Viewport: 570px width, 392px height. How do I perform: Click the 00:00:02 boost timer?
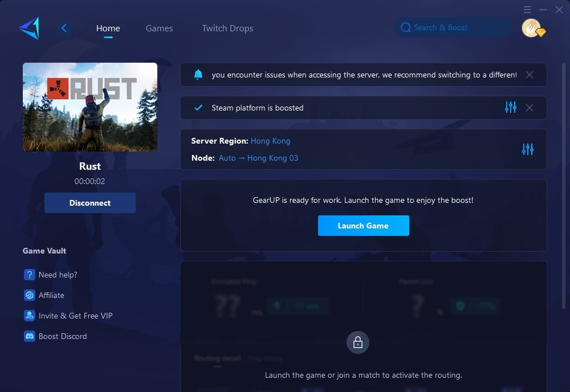(x=90, y=181)
